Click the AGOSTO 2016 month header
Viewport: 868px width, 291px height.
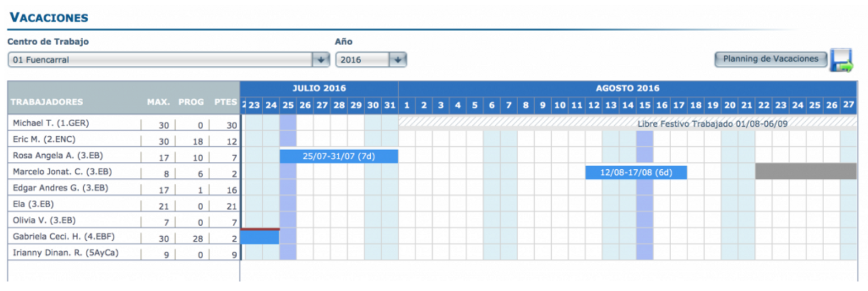(627, 88)
